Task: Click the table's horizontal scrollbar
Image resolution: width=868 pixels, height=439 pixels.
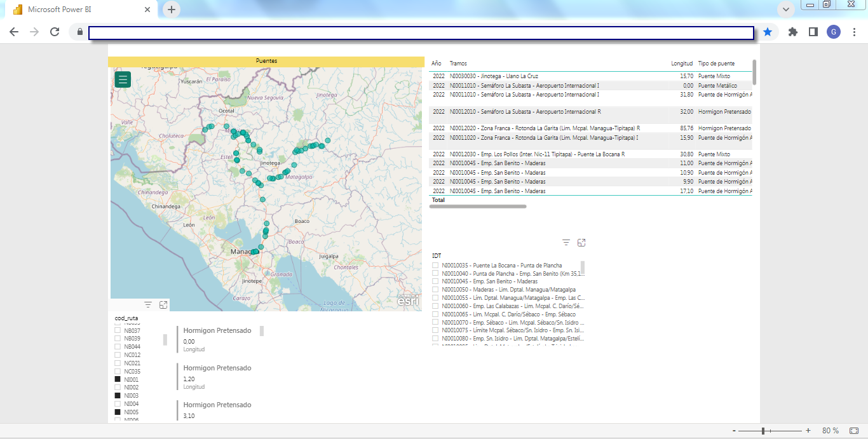Action: click(478, 206)
